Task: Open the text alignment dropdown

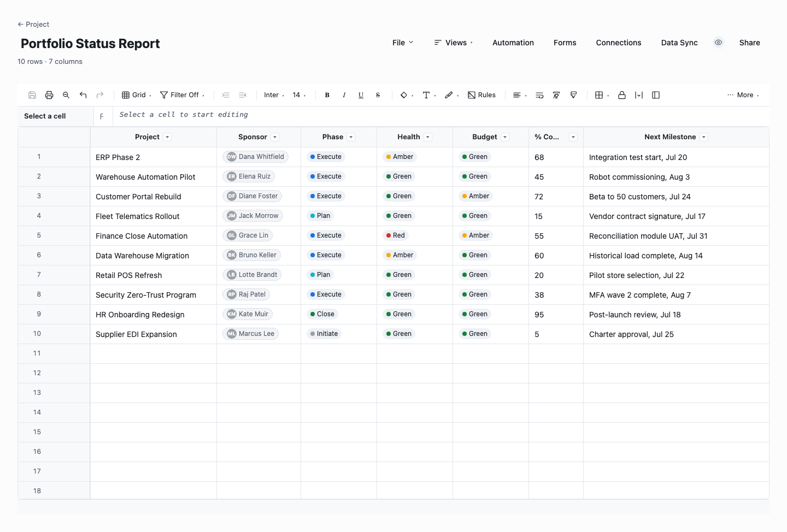Action: (x=520, y=95)
